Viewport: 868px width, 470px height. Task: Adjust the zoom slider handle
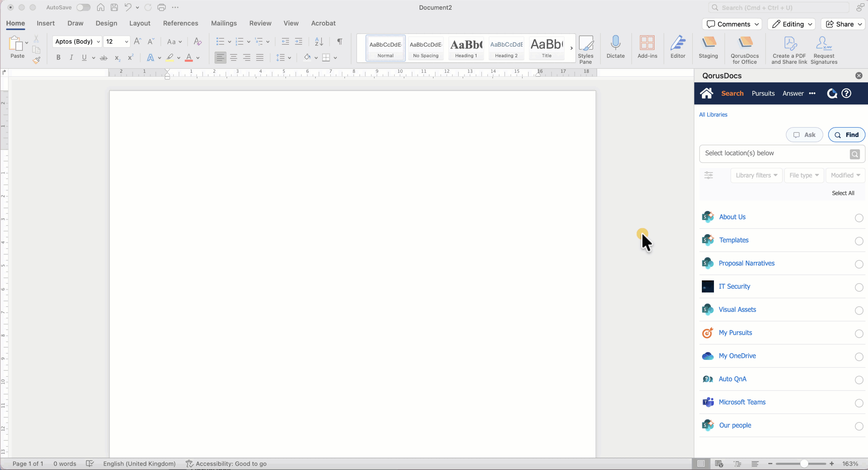click(804, 464)
